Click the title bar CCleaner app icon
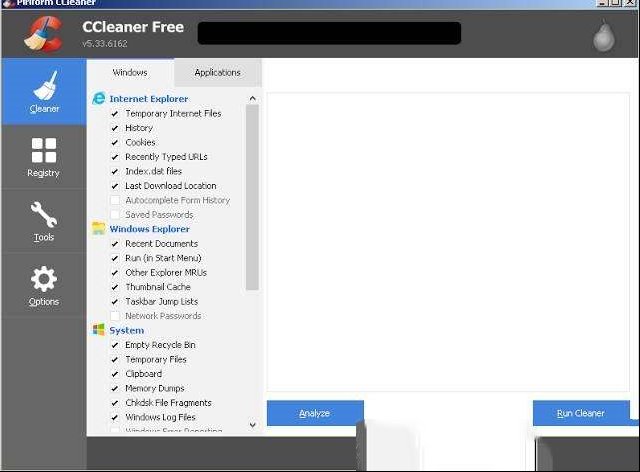Image resolution: width=640 pixels, height=472 pixels. pos(8,4)
